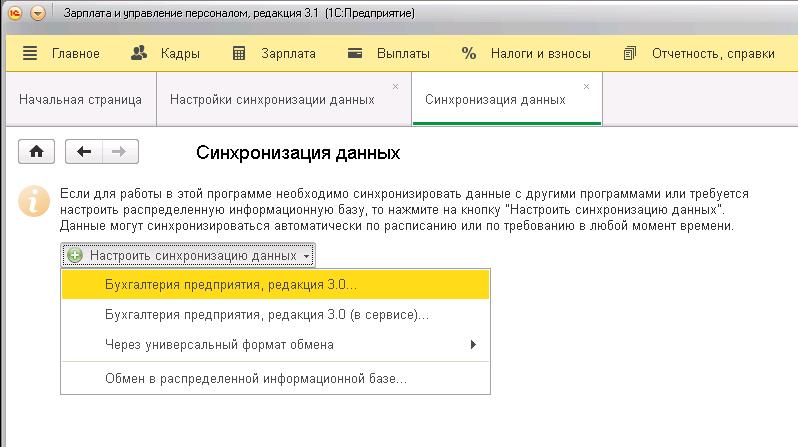
Task: Open the Зарплата section
Action: pyautogui.click(x=289, y=53)
